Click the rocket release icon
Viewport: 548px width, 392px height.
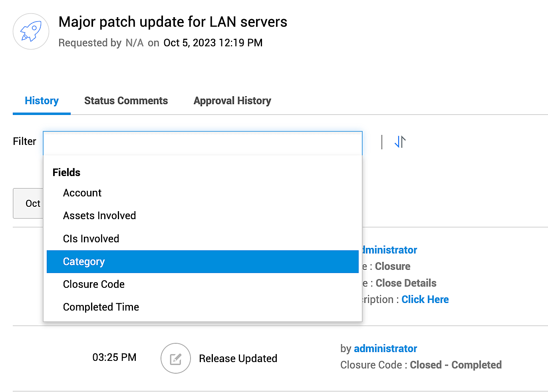31,32
